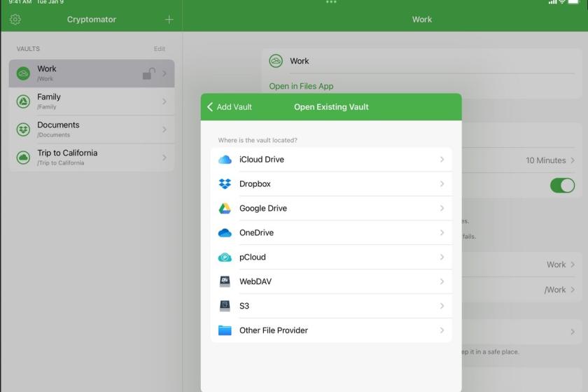Select the Work vault in sidebar
This screenshot has height=392, width=588.
pos(92,73)
